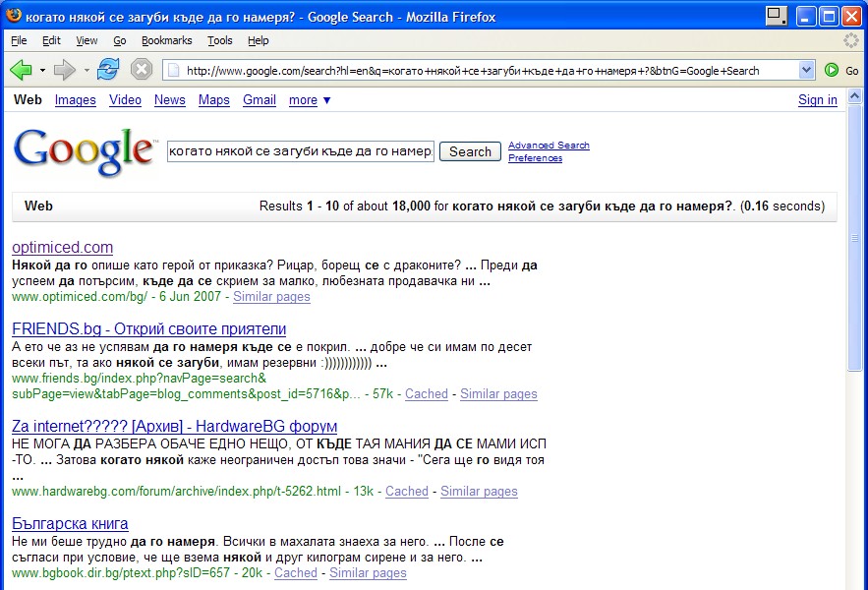Expand the address bar URL history dropdown
The height and width of the screenshot is (590, 868).
click(x=806, y=71)
